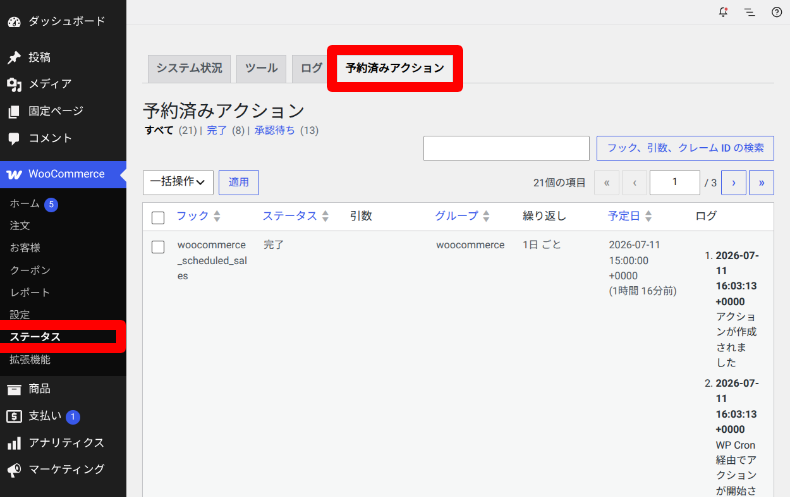
Task: Click the 支払い badge showing 1
Action: click(73, 417)
